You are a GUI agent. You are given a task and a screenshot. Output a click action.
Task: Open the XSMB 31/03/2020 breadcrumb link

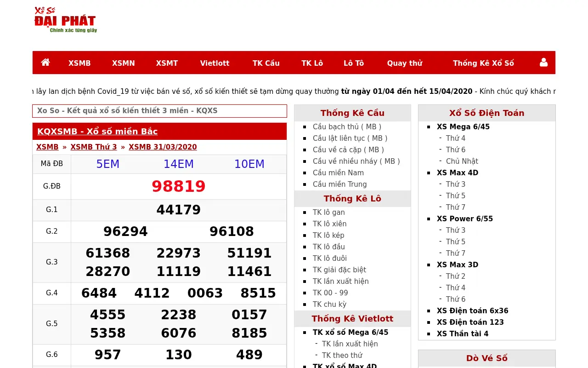tap(163, 147)
